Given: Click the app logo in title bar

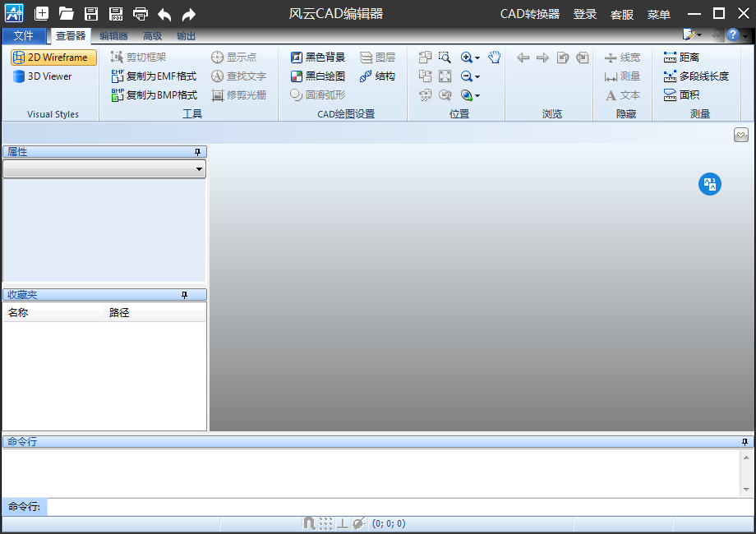Looking at the screenshot, I should 14,13.
